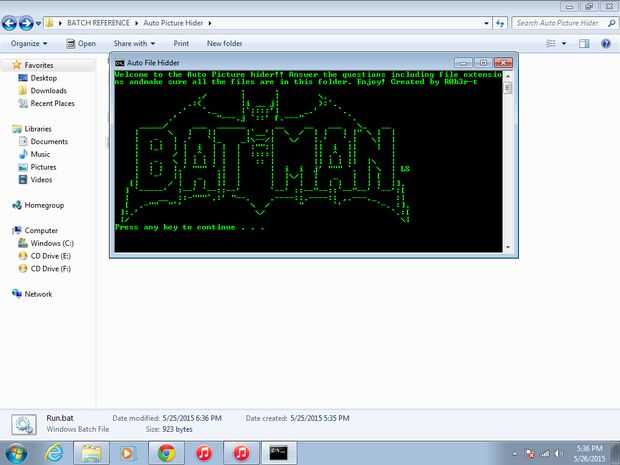
Task: Click the volume tray icon
Action: pyautogui.click(x=558, y=453)
